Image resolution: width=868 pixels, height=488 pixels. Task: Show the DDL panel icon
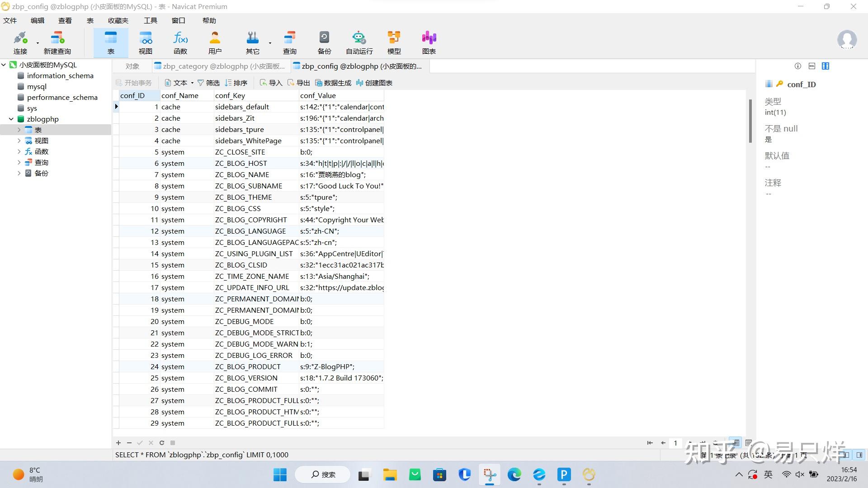click(811, 66)
